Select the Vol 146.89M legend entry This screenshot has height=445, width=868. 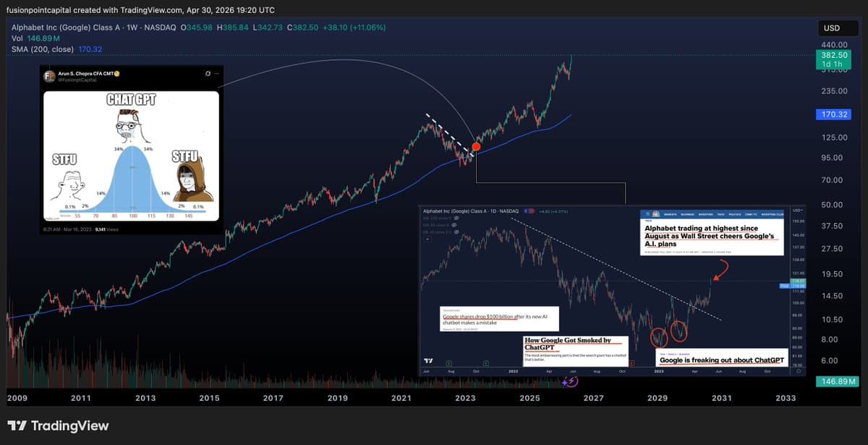coord(36,38)
